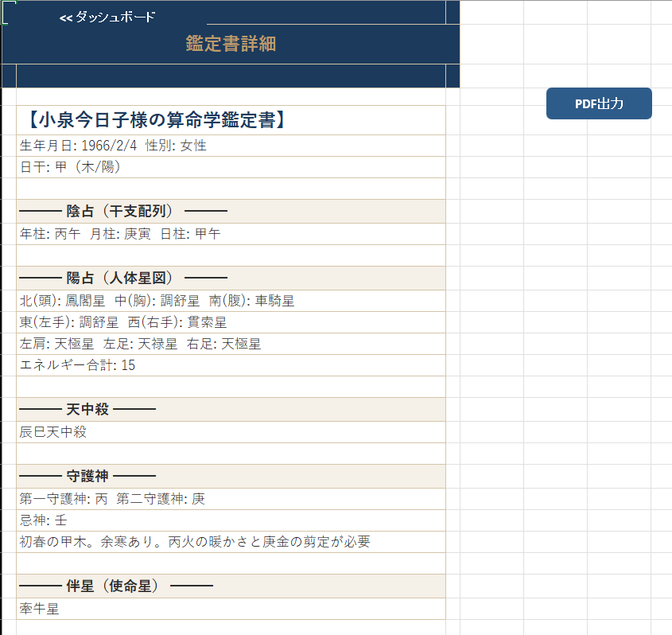Click the 陽占（人体星図） section header

coord(231,278)
